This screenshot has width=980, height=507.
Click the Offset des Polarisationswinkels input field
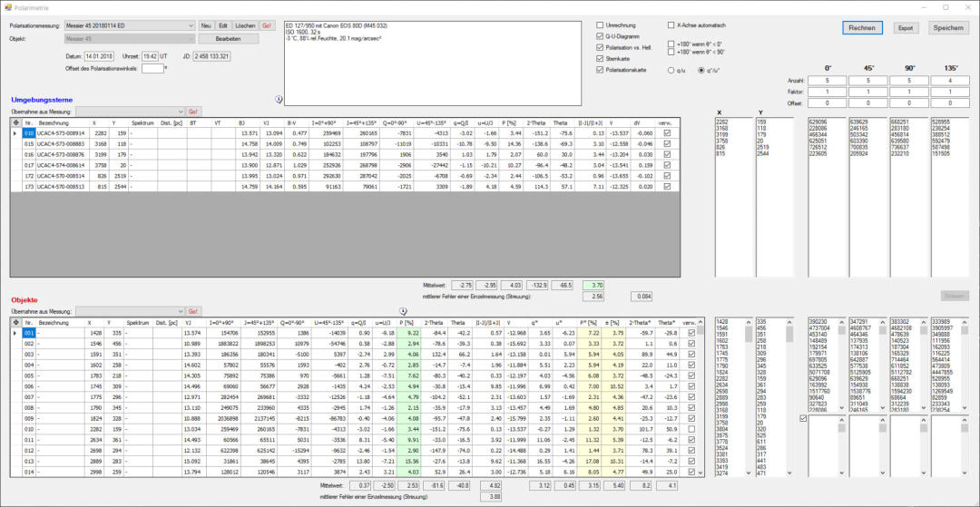(152, 68)
